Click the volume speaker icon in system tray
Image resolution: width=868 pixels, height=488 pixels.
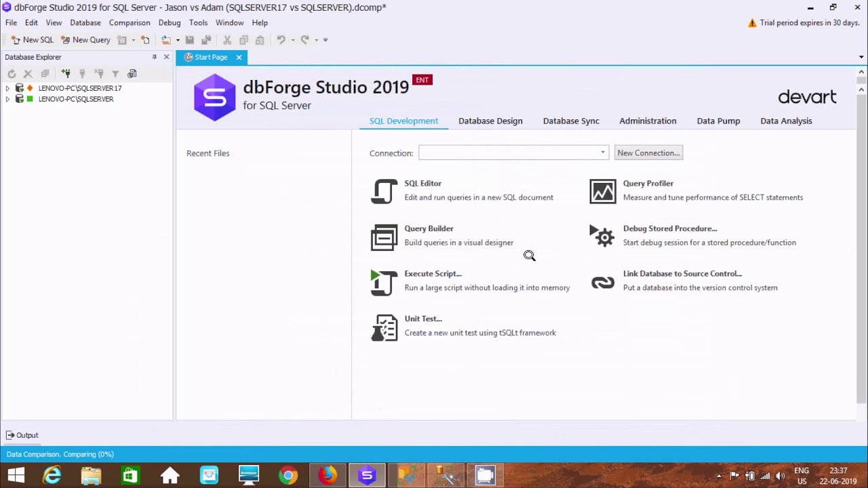pos(780,476)
